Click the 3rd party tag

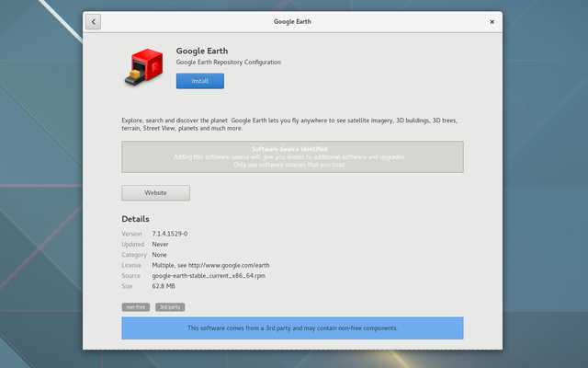click(170, 307)
